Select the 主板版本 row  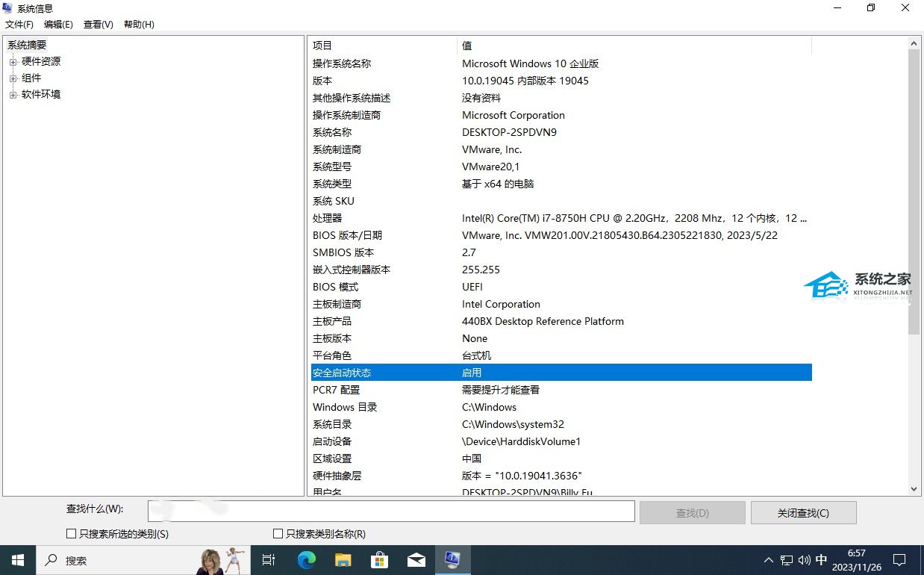(x=561, y=338)
